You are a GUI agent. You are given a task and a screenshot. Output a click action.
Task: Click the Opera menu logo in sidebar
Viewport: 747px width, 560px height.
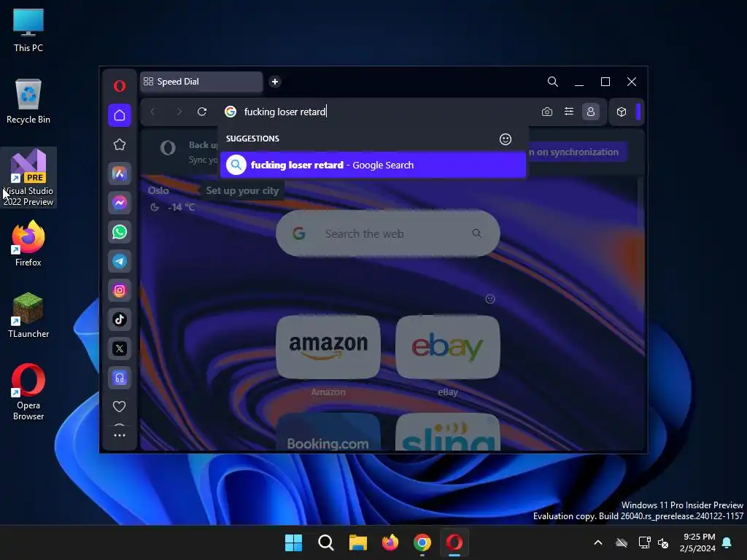pos(120,86)
